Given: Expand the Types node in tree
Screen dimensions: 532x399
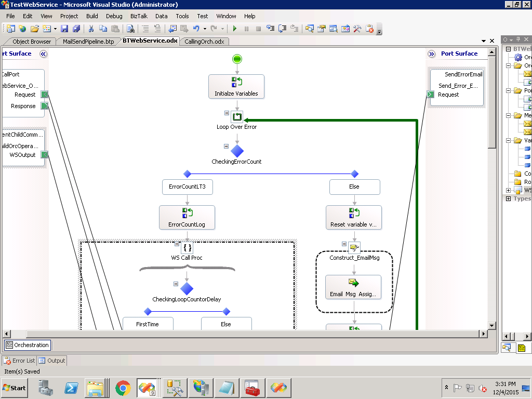Looking at the screenshot, I should pyautogui.click(x=508, y=199).
